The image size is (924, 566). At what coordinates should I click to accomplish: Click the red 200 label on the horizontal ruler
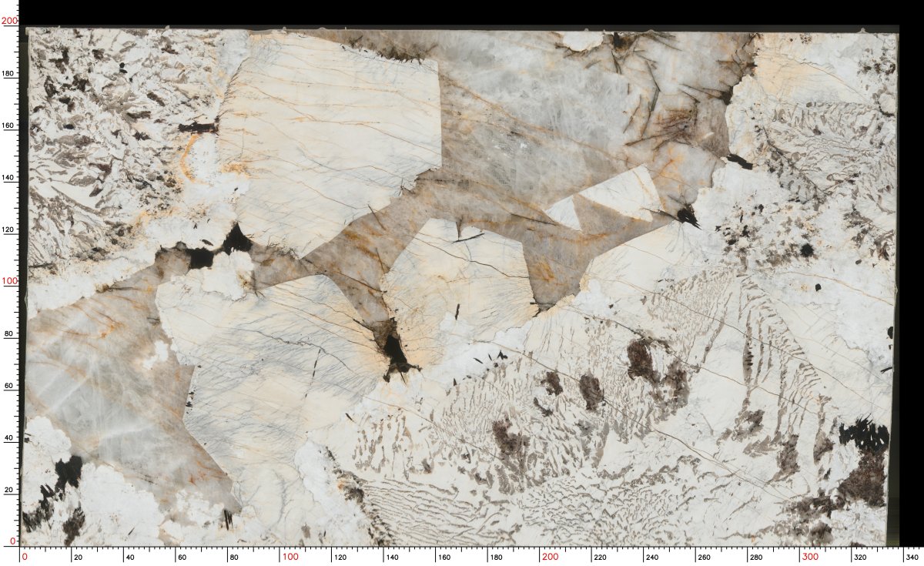point(550,557)
